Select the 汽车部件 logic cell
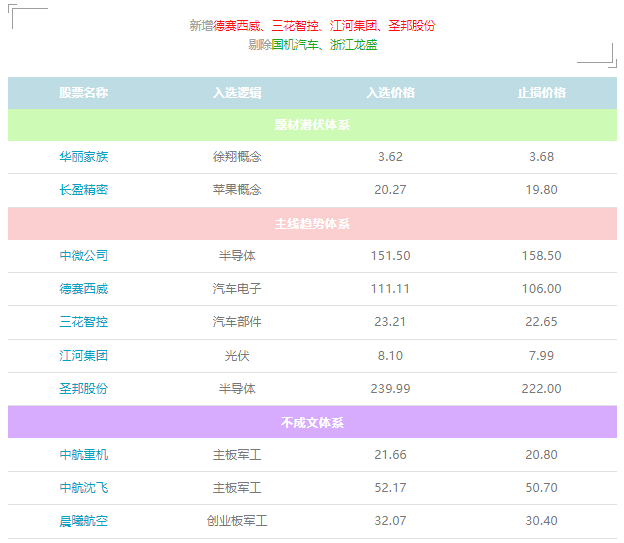 (237, 322)
